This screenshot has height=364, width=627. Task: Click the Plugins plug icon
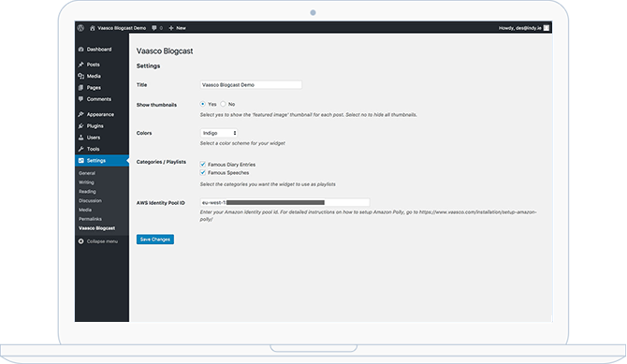point(81,126)
